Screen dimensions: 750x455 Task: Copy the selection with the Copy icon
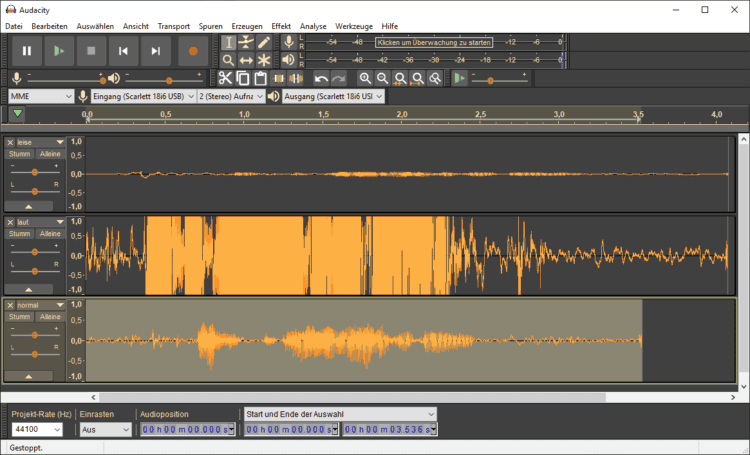243,78
